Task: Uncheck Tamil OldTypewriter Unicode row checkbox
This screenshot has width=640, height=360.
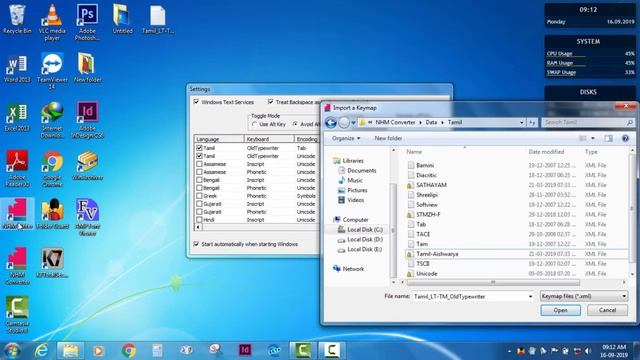Action: pos(199,156)
